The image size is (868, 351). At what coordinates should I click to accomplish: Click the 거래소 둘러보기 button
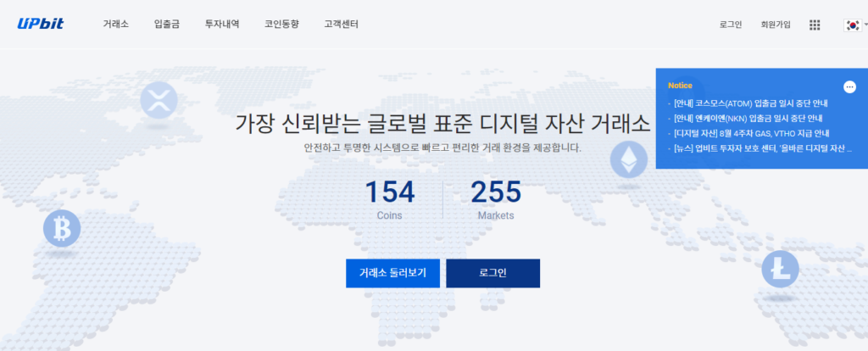(392, 273)
